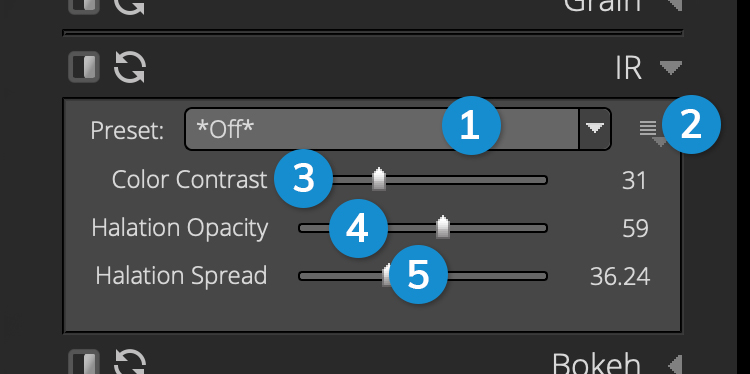750x374 pixels.
Task: Toggle the IR panel before/after icon
Action: 84,67
